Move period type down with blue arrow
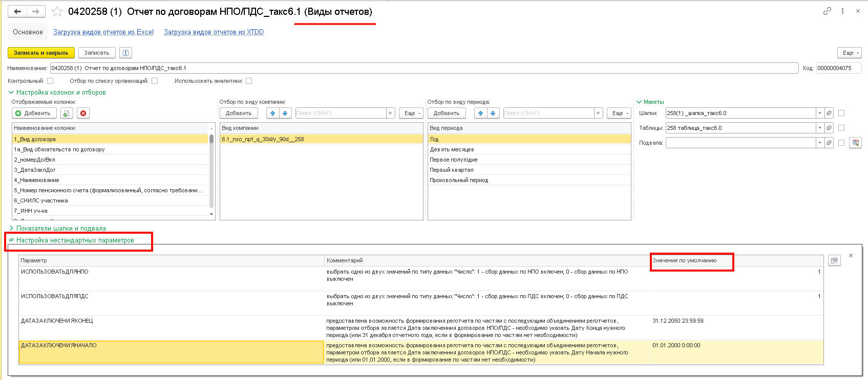 point(493,113)
